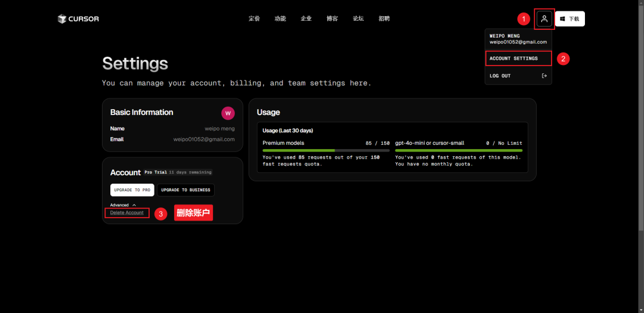The height and width of the screenshot is (313, 644).
Task: Visit the 论坛 forum page
Action: point(358,19)
